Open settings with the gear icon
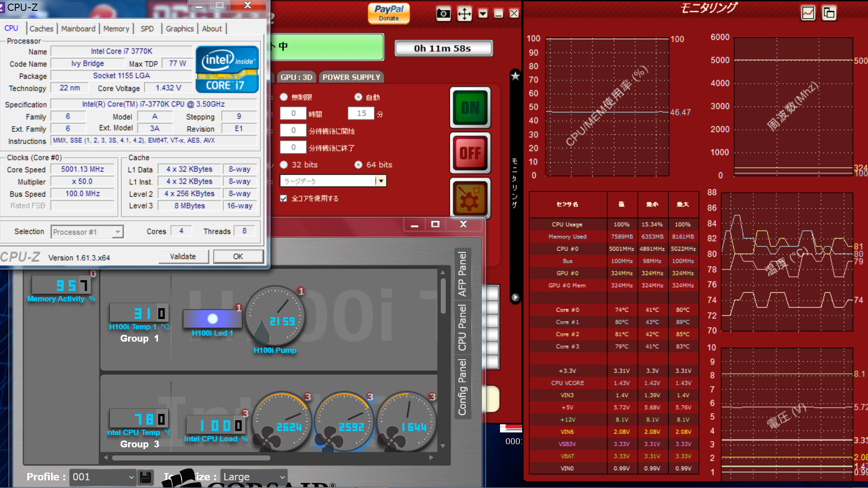The width and height of the screenshot is (868, 488). coord(470,199)
